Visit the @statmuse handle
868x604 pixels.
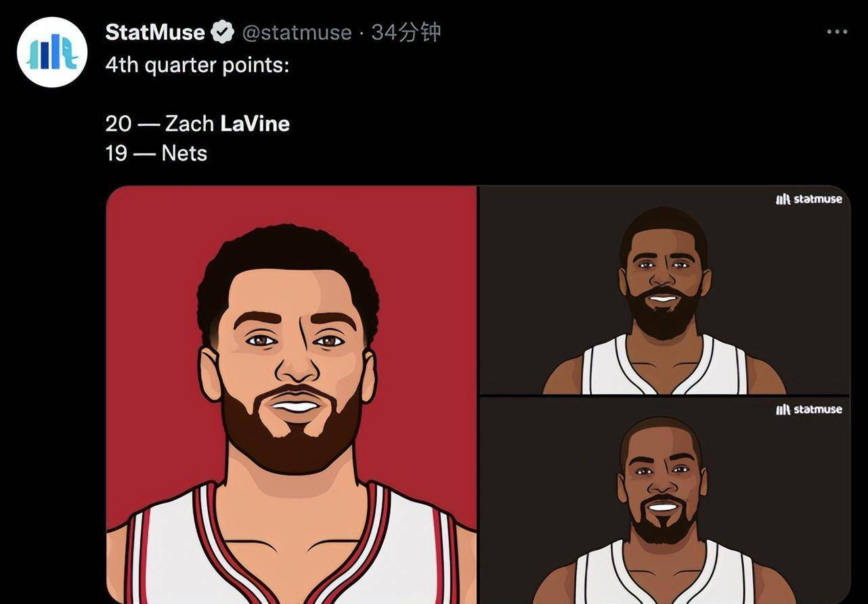[x=297, y=33]
